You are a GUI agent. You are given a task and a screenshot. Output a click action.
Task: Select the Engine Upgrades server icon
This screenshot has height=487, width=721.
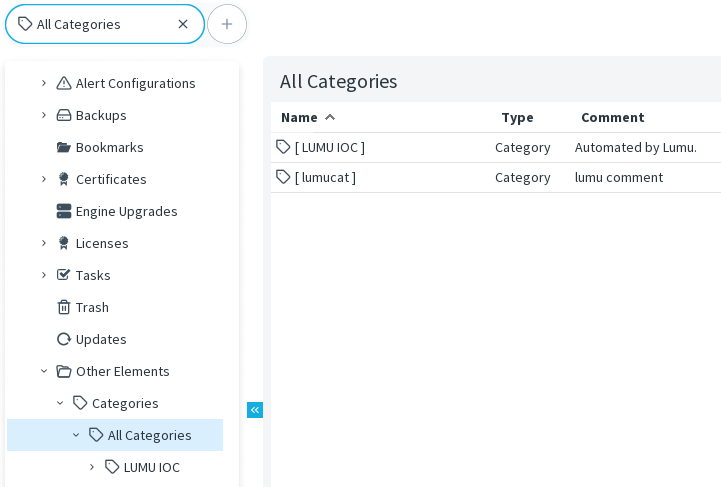click(64, 211)
